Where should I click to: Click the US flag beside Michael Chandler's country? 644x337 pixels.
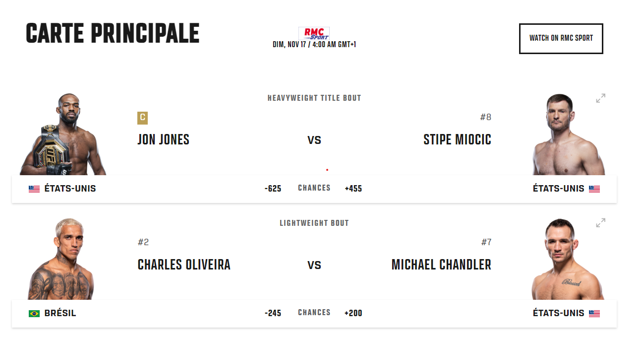[x=594, y=314]
